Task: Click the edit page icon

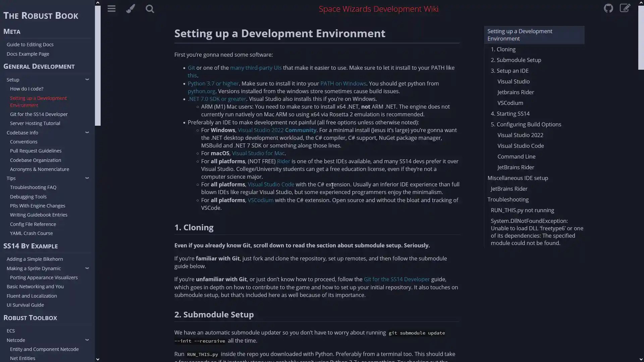Action: [625, 8]
